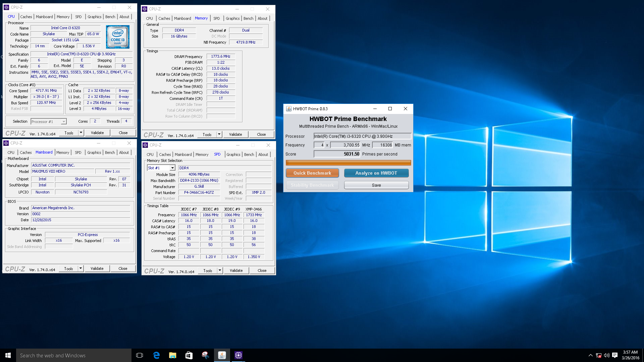Click the HWBOT frequency field 3,700.55
This screenshot has height=362, width=644.
pos(345,145)
